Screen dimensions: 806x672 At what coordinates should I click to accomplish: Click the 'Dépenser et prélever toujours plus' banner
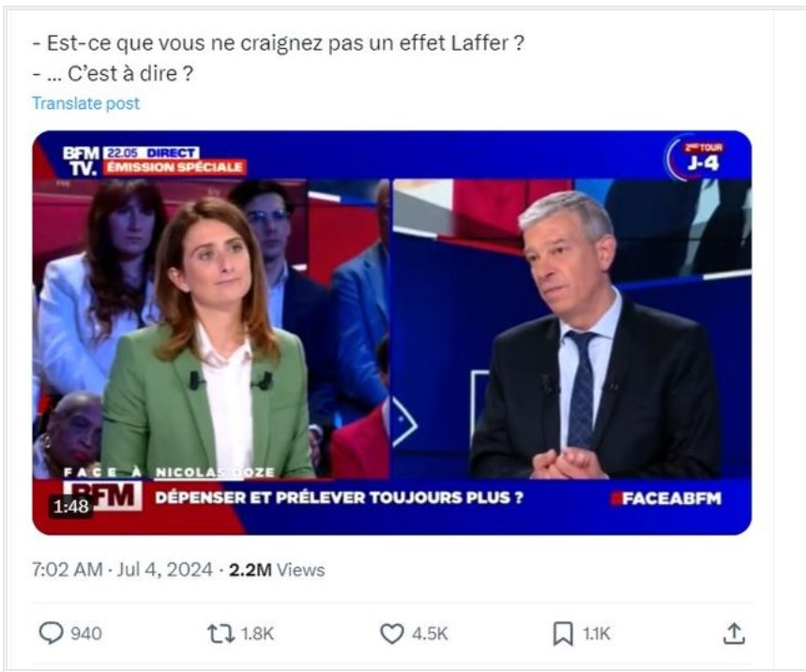click(340, 497)
